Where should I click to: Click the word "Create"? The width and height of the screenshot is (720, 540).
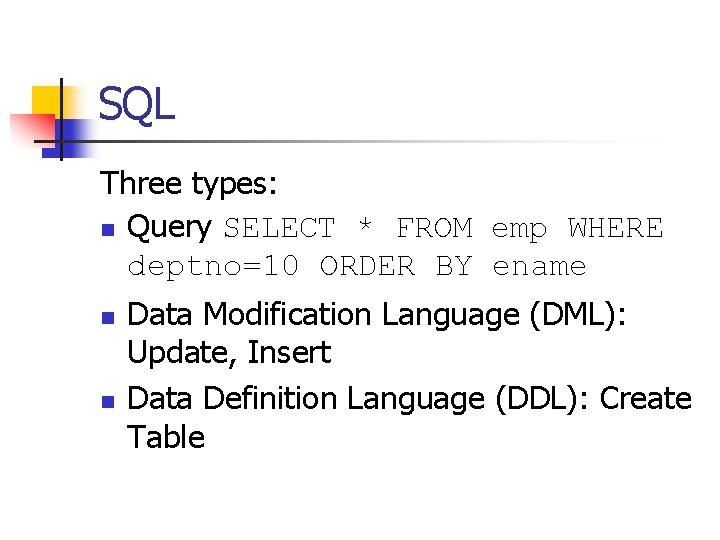(647, 399)
